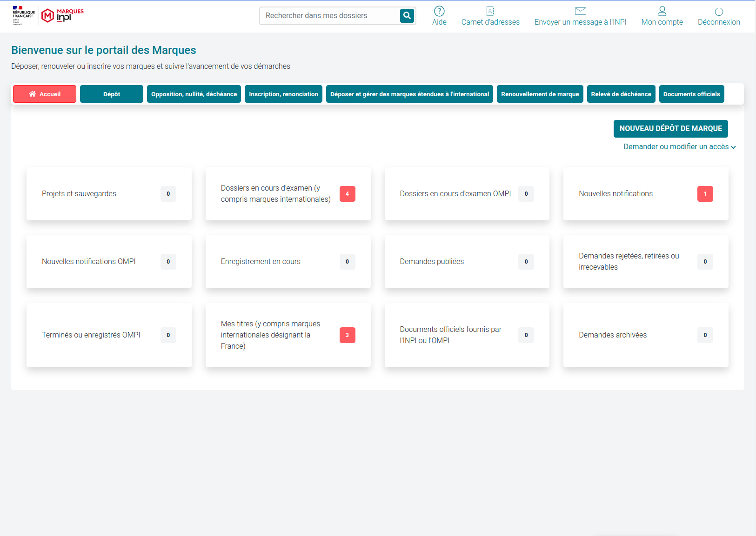
Task: Open Relevé de déchéance tab
Action: 621,94
